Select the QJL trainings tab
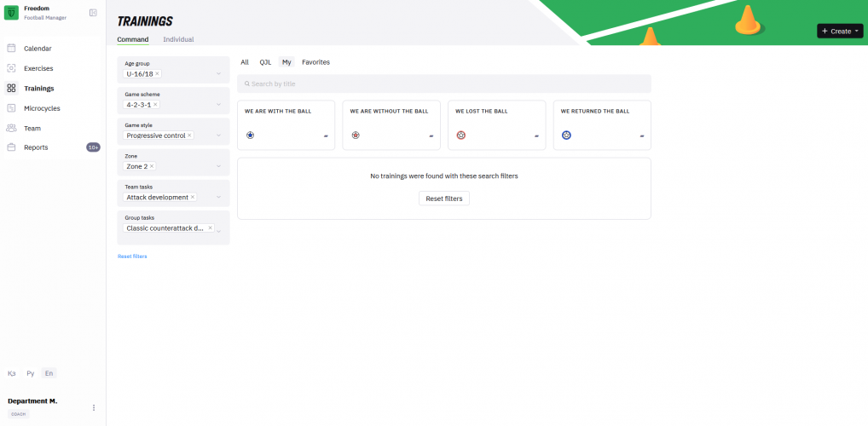The image size is (868, 426). point(266,62)
